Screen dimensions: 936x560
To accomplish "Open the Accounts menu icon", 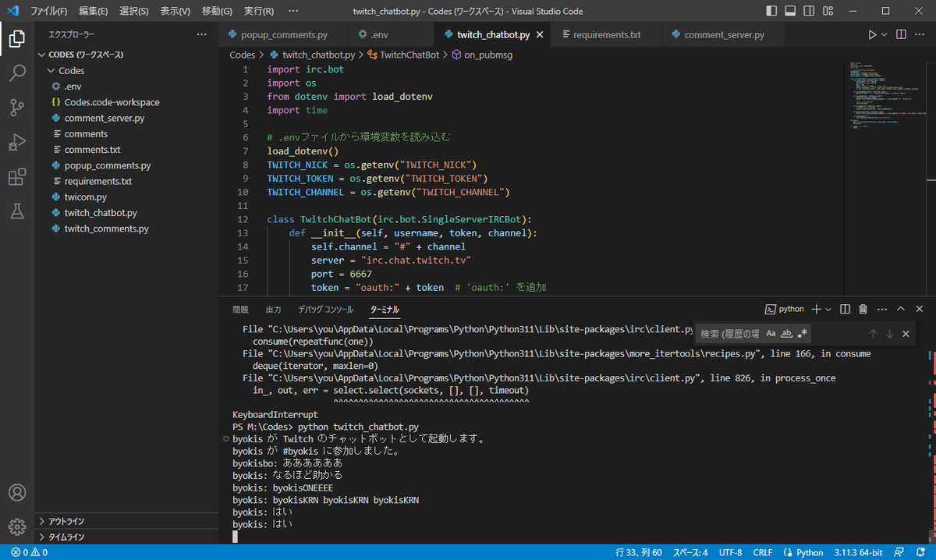I will point(17,493).
